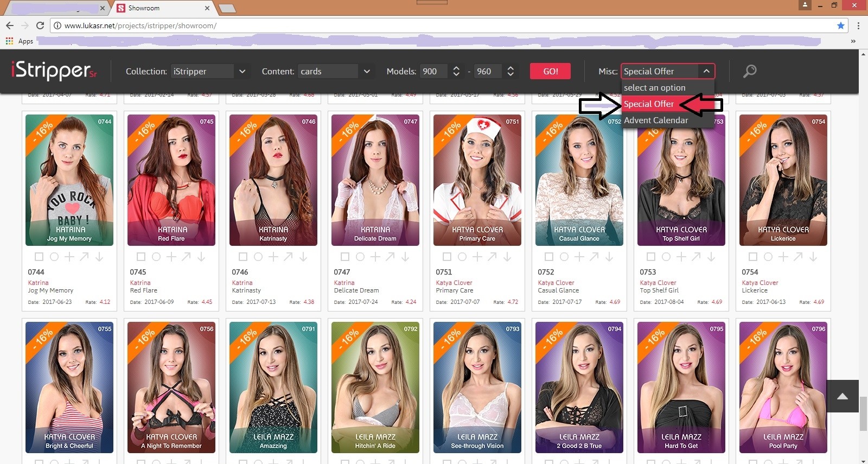Select the circle marker under card 0744
This screenshot has width=868, height=464.
54,257
